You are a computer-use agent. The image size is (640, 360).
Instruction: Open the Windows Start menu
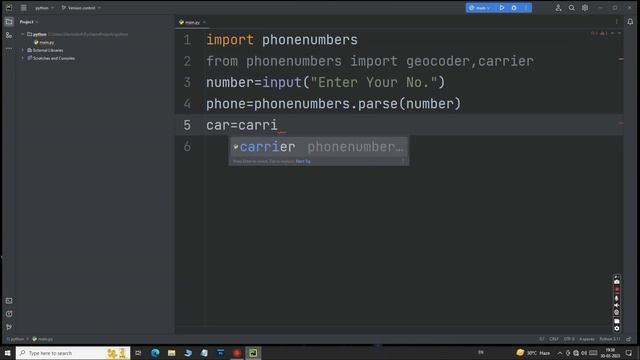click(7, 353)
